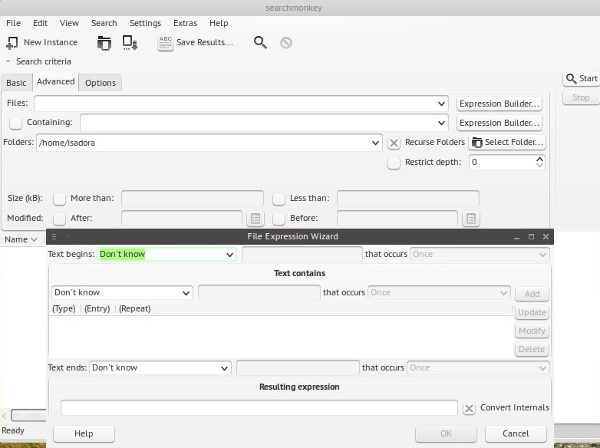
Task: Click Expression Builder button for Containing
Action: pyautogui.click(x=499, y=123)
